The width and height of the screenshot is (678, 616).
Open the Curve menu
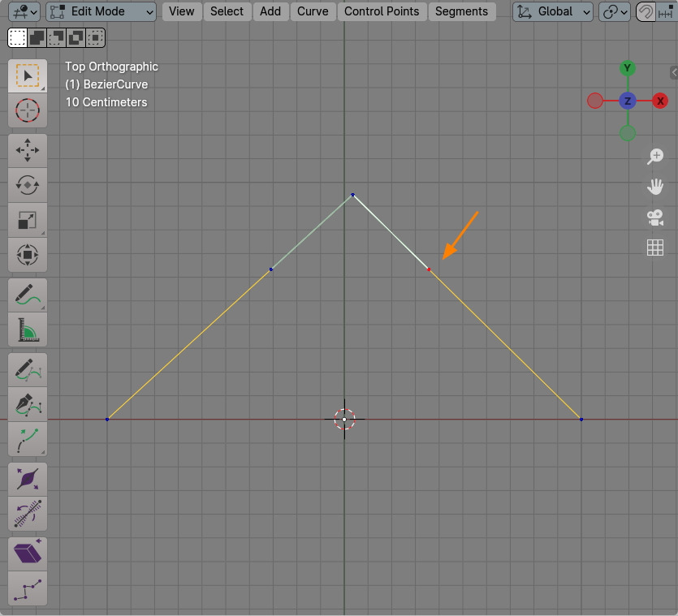coord(313,11)
